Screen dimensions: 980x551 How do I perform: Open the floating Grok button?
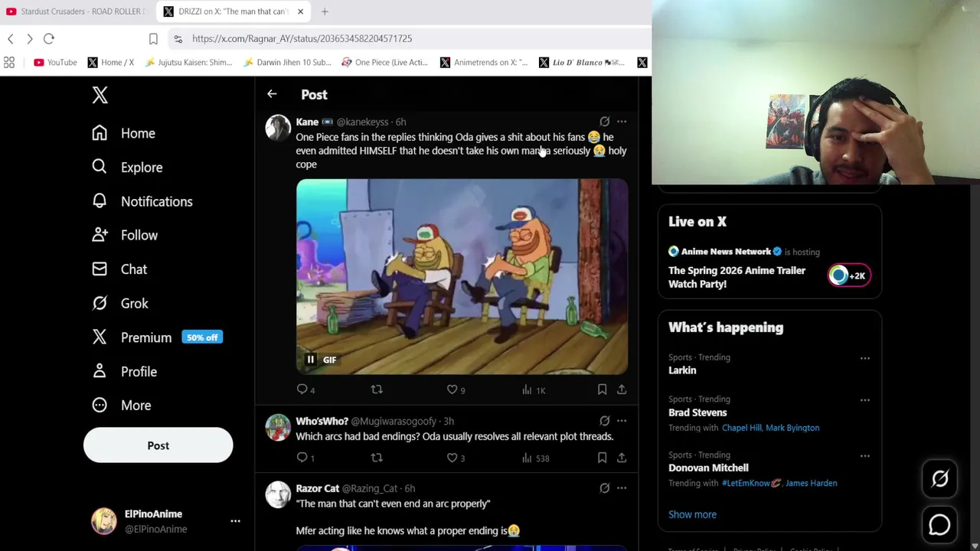(939, 479)
